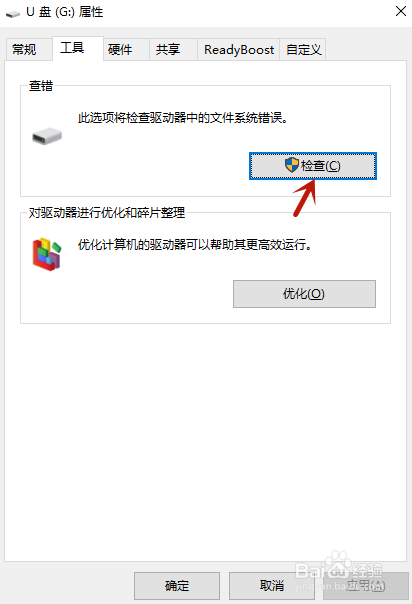Viewport: 412px width, 604px height.
Task: Close the U 盘 (G:) 属性 dialog
Action: (401, 11)
